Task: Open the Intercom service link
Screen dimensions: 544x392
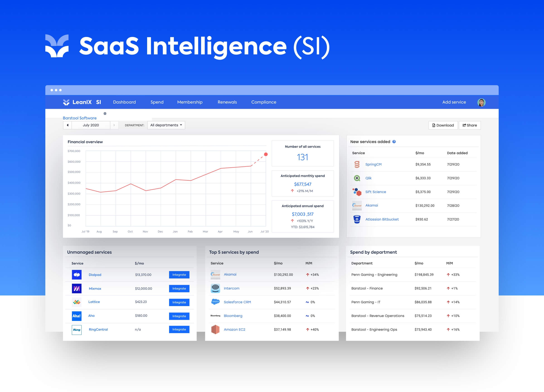Action: [231, 288]
